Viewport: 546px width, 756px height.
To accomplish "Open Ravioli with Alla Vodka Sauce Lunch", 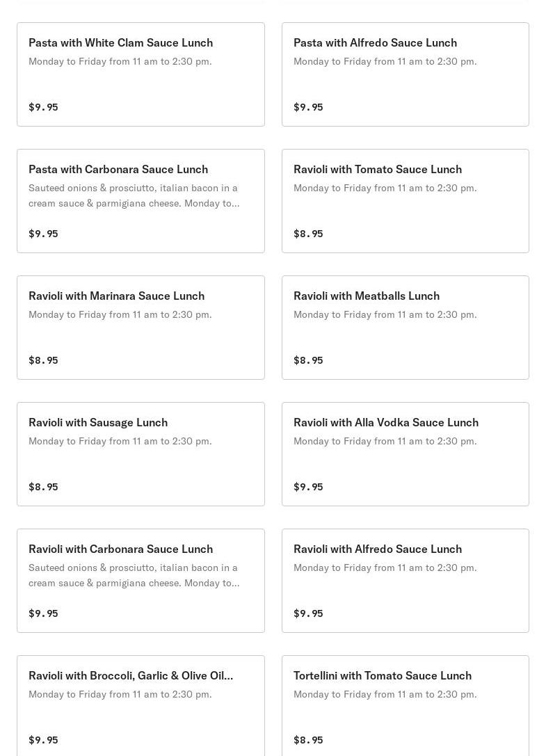I will [x=386, y=422].
